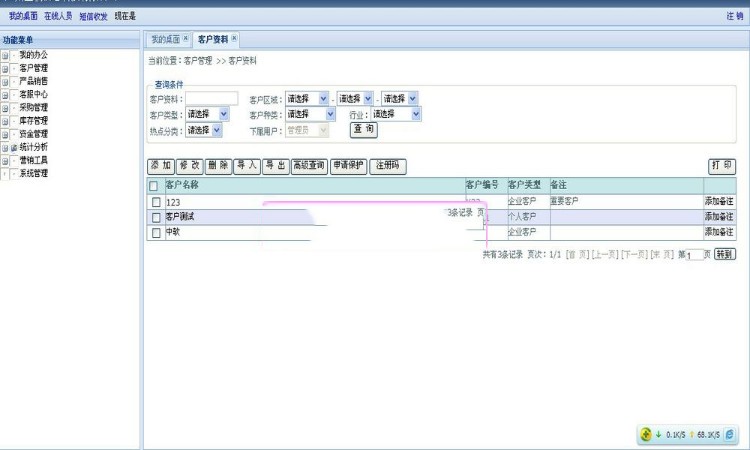
Task: Click the 修改 button
Action: [x=189, y=166]
